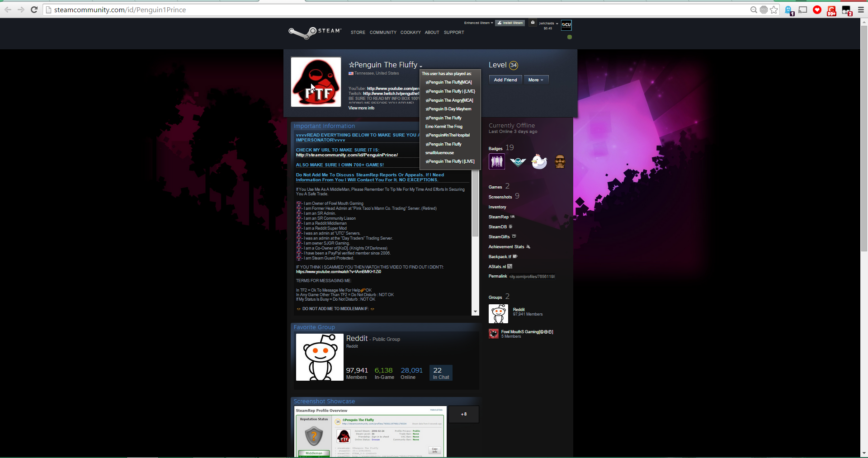Open the Level 34 badge circle
The image size is (868, 458).
coord(514,65)
